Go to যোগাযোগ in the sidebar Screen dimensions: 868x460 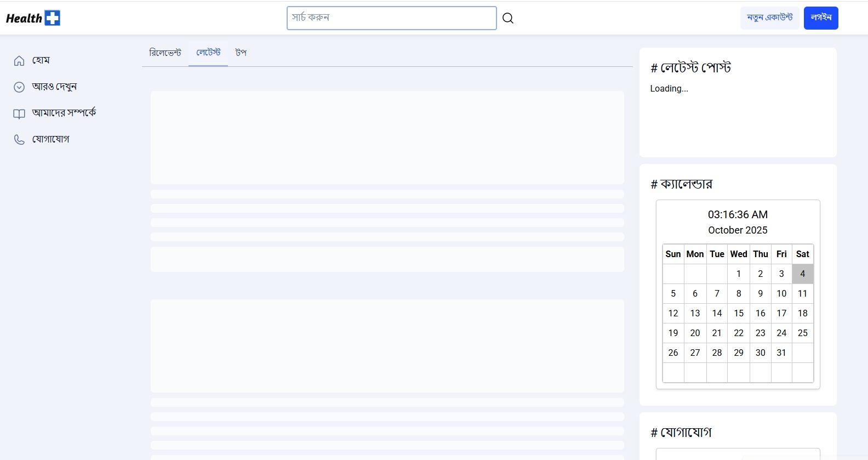(x=51, y=139)
